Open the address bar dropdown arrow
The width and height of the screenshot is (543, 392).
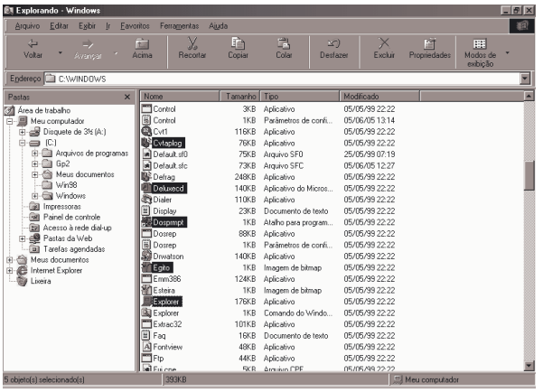click(x=526, y=79)
